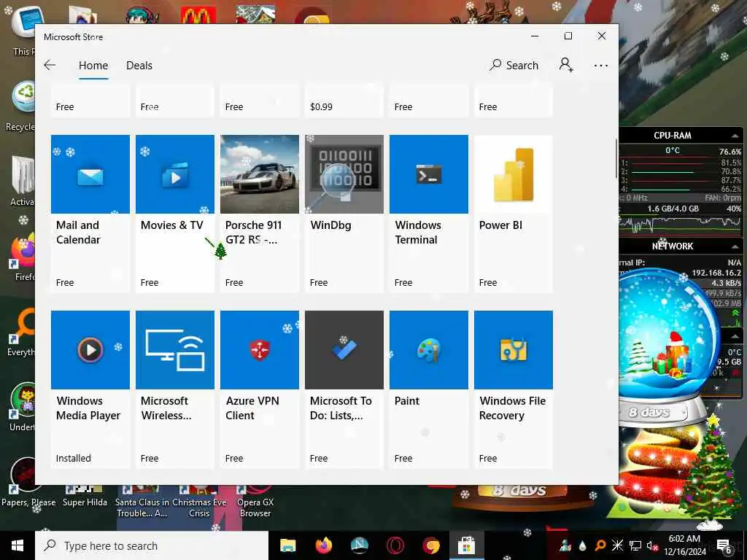The image size is (747, 560).
Task: Open the Windows Media Player tile
Action: (x=90, y=389)
